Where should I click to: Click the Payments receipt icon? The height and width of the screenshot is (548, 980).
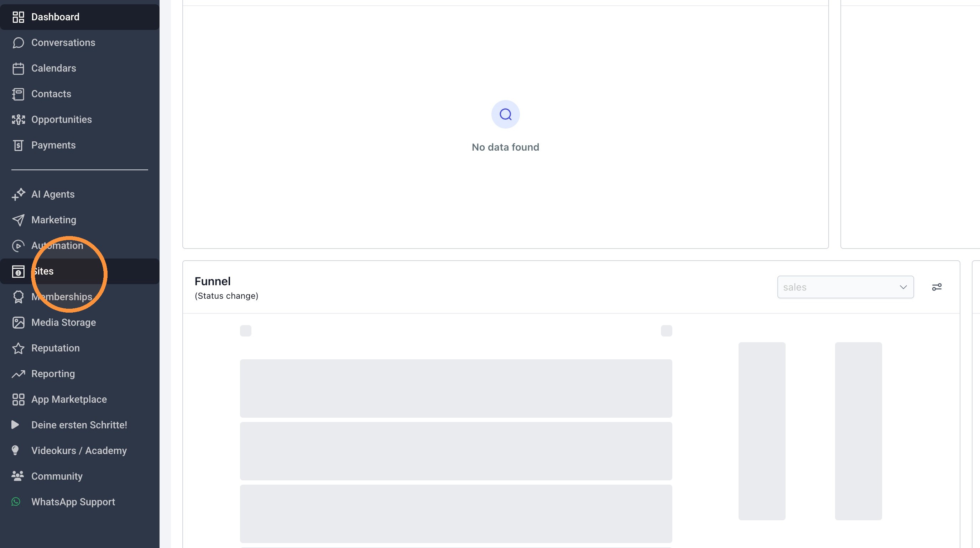18,145
